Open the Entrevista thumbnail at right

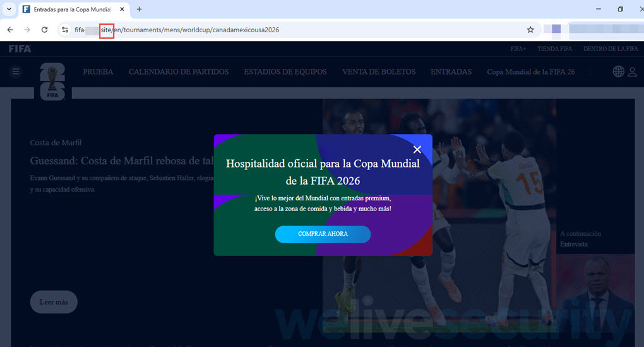[595, 293]
